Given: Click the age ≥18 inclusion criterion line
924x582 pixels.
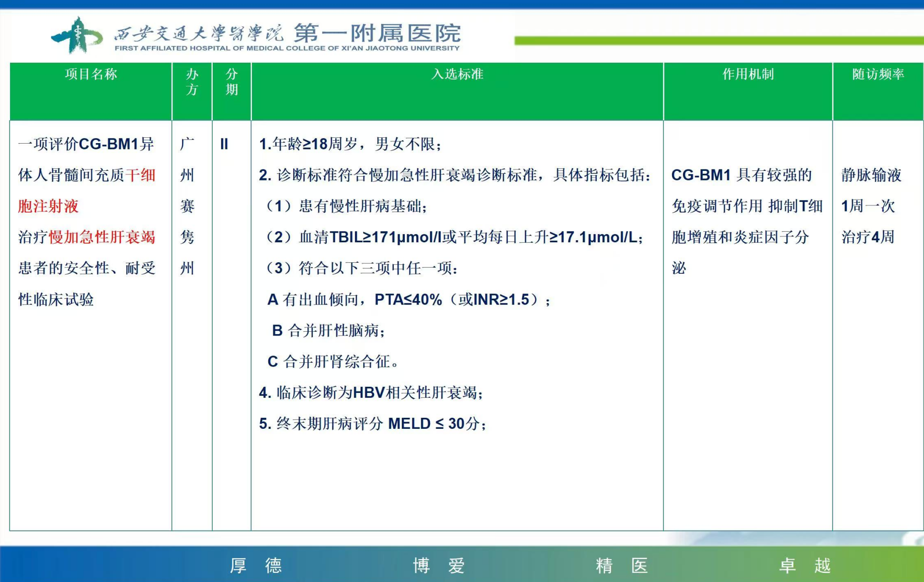Looking at the screenshot, I should coord(350,144).
